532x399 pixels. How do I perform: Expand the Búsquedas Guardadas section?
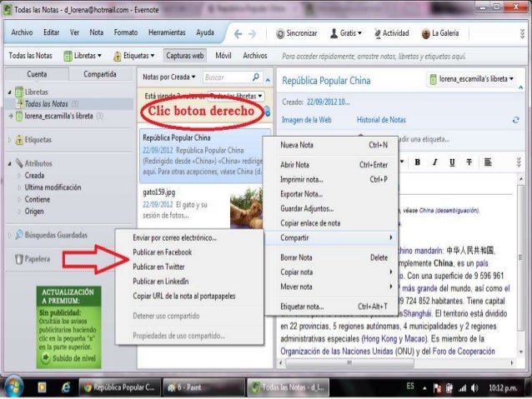click(x=9, y=235)
